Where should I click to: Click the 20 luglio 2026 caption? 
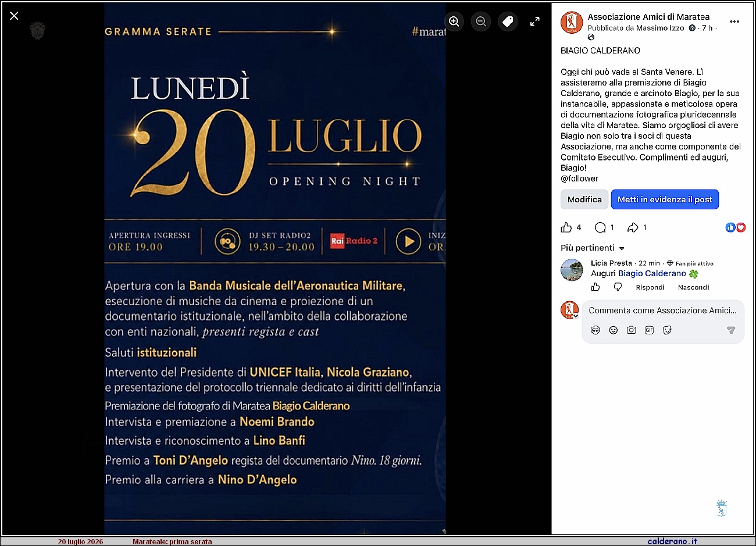(x=80, y=542)
